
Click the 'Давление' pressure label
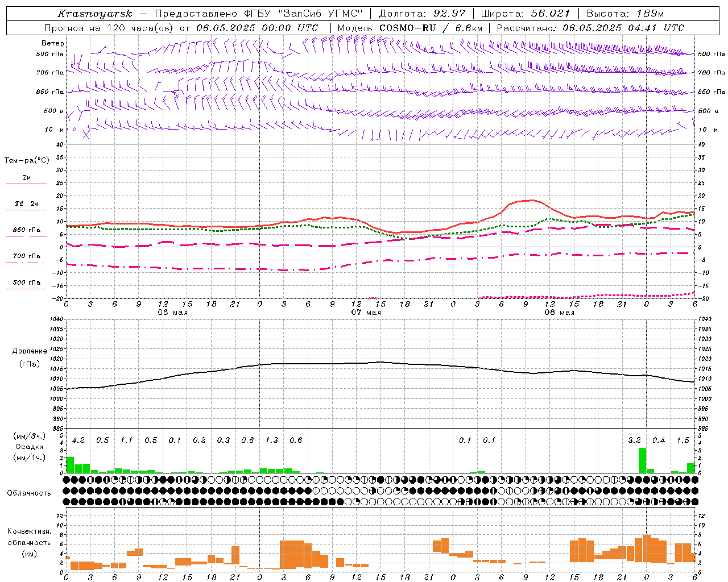(x=30, y=351)
